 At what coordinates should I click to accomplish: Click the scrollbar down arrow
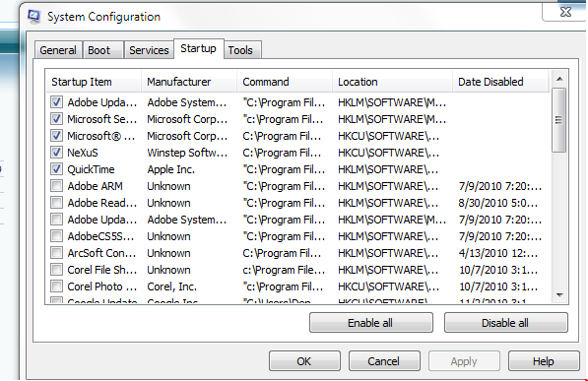point(559,295)
